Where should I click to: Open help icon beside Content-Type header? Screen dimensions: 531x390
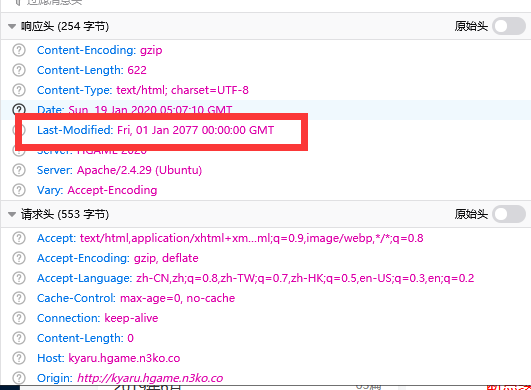pyautogui.click(x=19, y=90)
